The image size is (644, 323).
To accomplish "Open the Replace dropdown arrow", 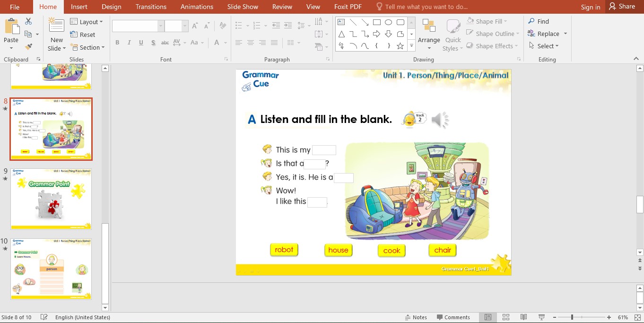I will pos(565,34).
